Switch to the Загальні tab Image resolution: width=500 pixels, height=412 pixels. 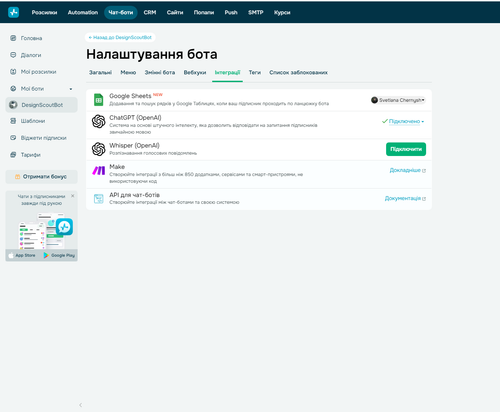[100, 72]
